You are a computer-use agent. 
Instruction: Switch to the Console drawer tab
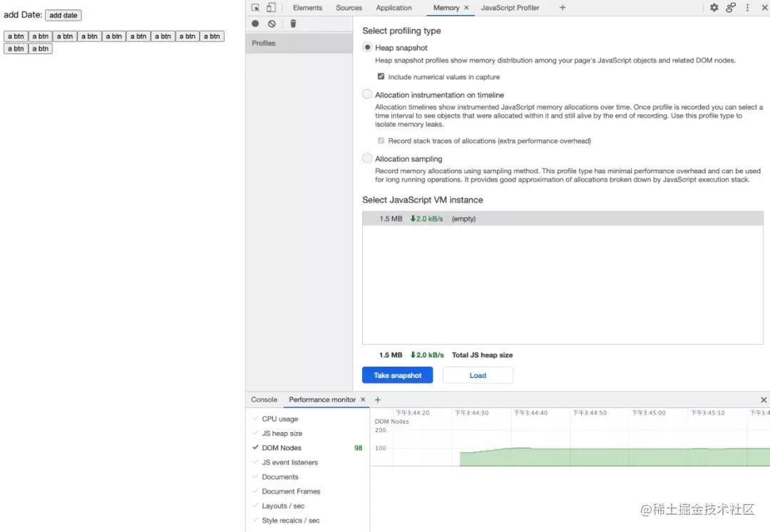(x=265, y=399)
